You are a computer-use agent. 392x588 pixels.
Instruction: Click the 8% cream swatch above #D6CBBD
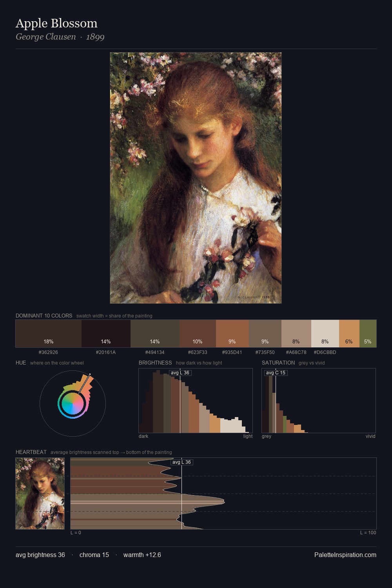(x=325, y=334)
